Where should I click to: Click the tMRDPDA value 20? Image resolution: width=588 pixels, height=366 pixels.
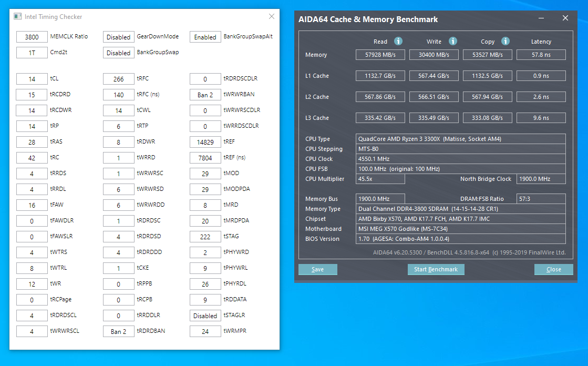(x=205, y=221)
